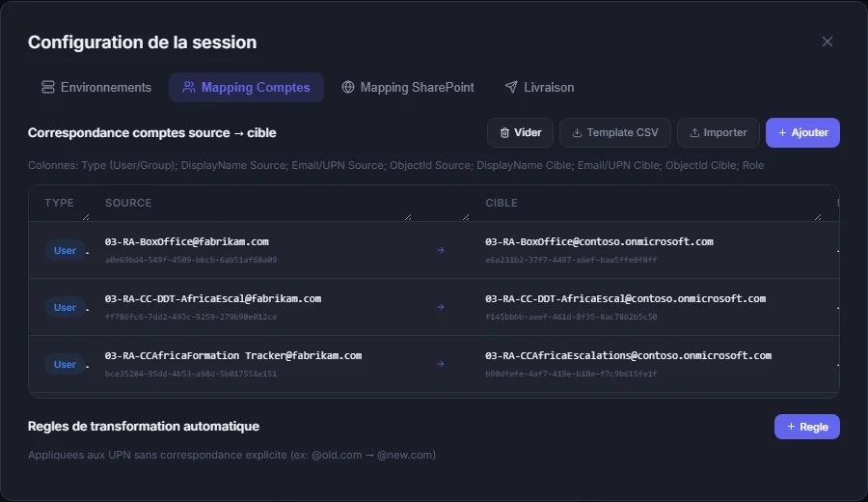Click the arrow icon in BoxOffice row
The image size is (868, 502).
[441, 250]
